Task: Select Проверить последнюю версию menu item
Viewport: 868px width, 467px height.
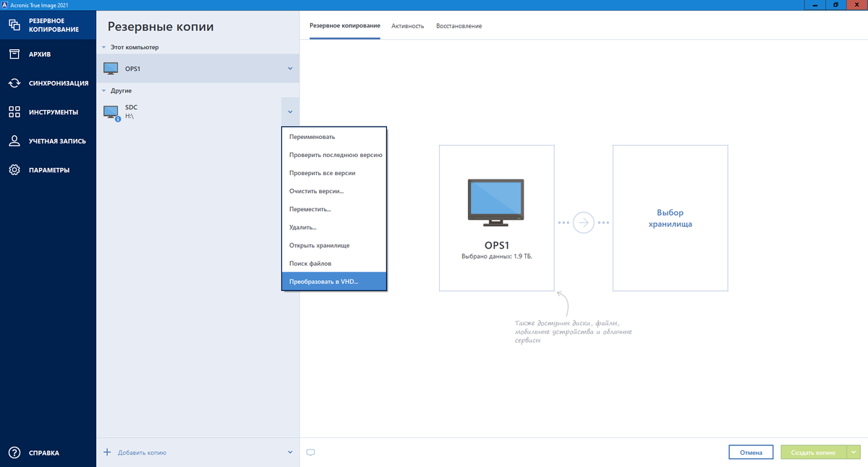Action: point(334,155)
